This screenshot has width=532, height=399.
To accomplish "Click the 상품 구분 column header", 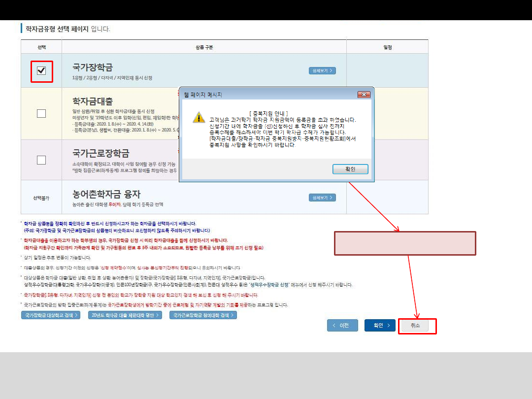I will (x=204, y=47).
